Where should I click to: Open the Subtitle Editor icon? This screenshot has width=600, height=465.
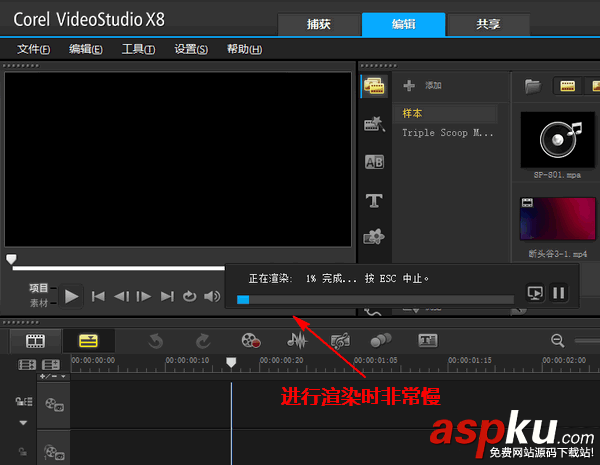tap(428, 340)
